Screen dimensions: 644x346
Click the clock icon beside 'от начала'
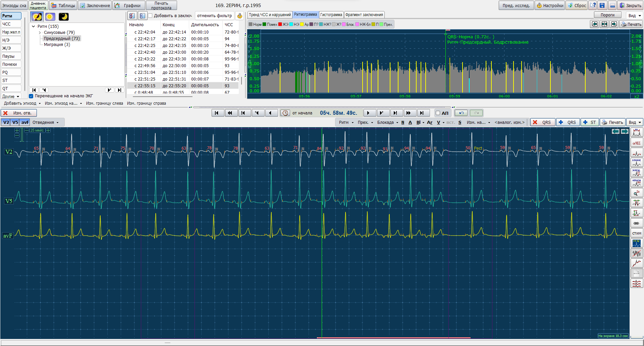pos(285,113)
